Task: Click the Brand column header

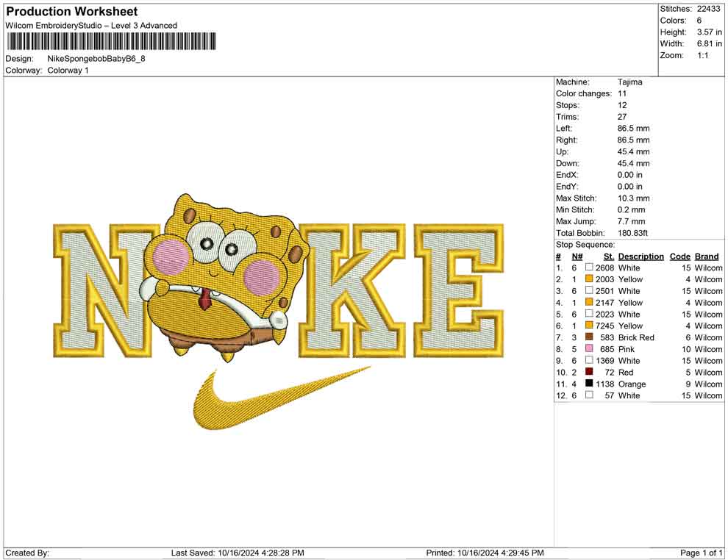Action: tap(707, 256)
